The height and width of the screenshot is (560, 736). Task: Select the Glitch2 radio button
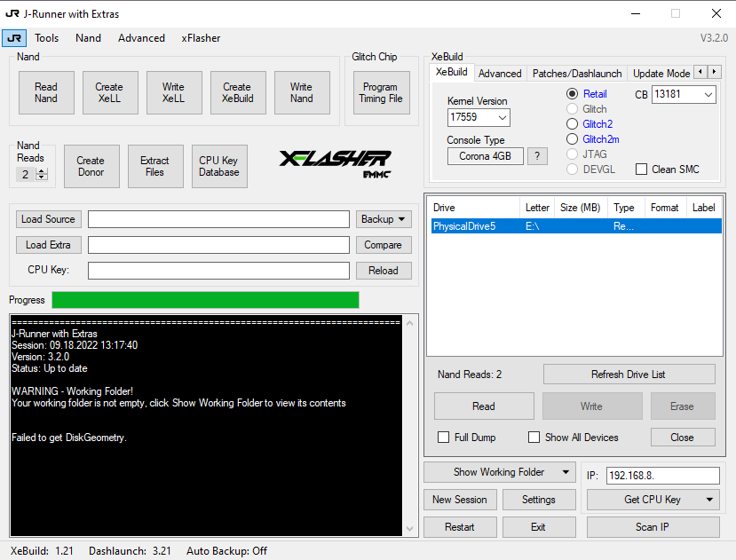tap(572, 124)
